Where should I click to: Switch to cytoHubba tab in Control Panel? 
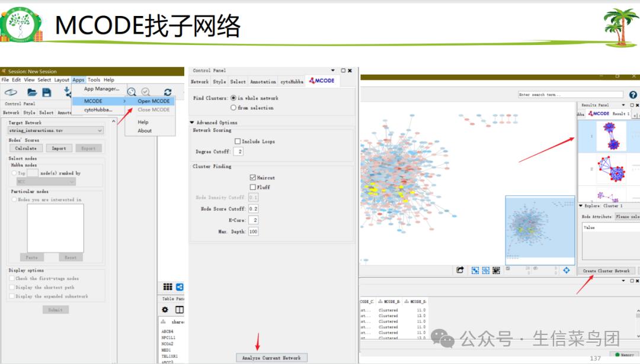(x=292, y=82)
